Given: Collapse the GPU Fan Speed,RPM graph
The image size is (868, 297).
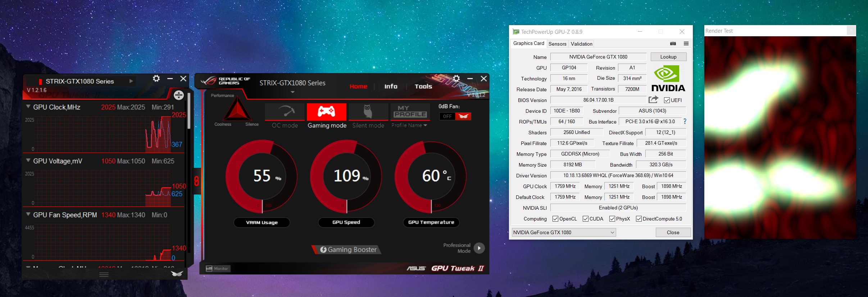Looking at the screenshot, I should tap(28, 214).
